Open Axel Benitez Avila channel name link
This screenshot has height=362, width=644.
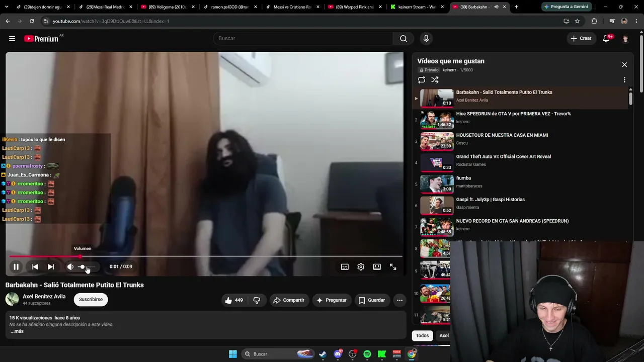coord(44,297)
